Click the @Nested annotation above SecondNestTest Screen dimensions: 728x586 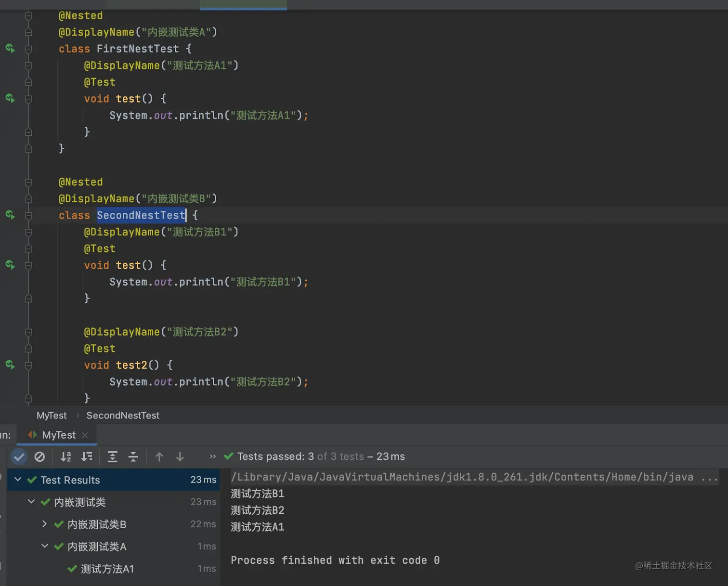[x=80, y=182]
